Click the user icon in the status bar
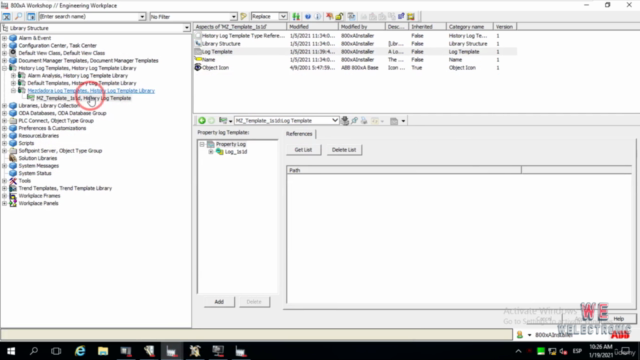 coord(520,335)
